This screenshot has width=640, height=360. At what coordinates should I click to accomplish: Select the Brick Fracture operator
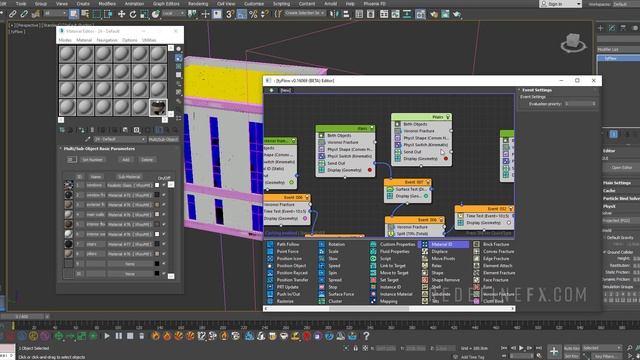tap(491, 244)
